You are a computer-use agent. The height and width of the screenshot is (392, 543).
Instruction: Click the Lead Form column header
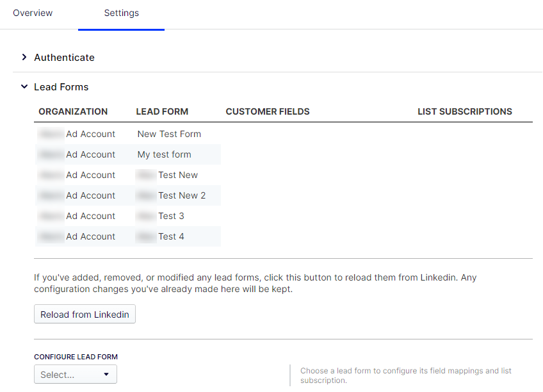(162, 111)
